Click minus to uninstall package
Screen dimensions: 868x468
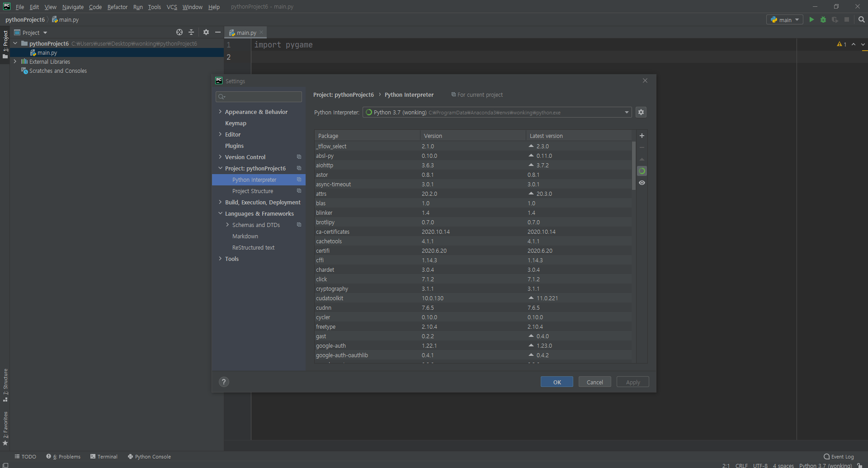tap(642, 147)
